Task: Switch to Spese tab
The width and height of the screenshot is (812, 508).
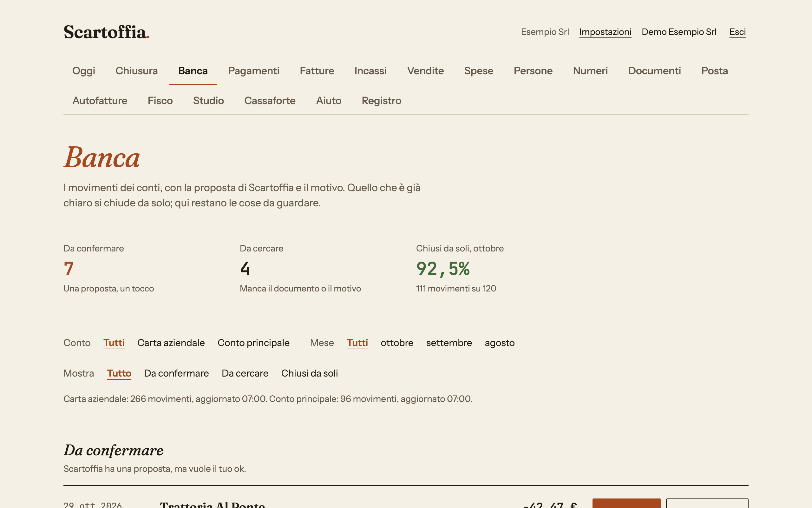Action: point(479,70)
